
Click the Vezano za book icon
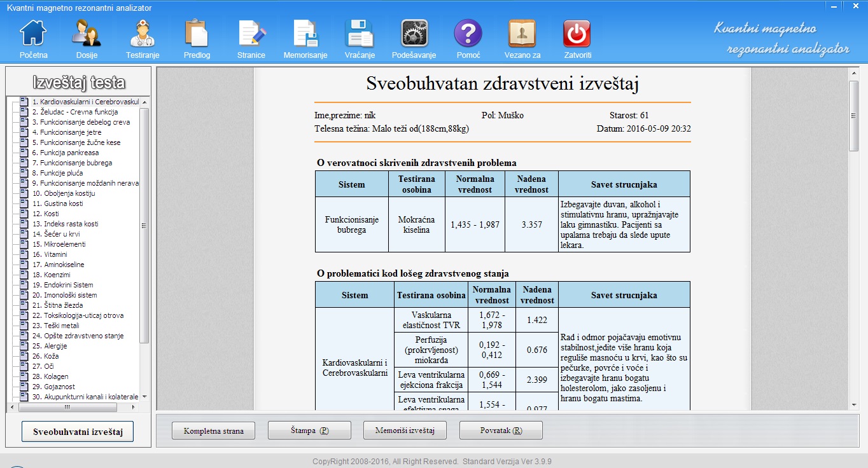point(522,34)
